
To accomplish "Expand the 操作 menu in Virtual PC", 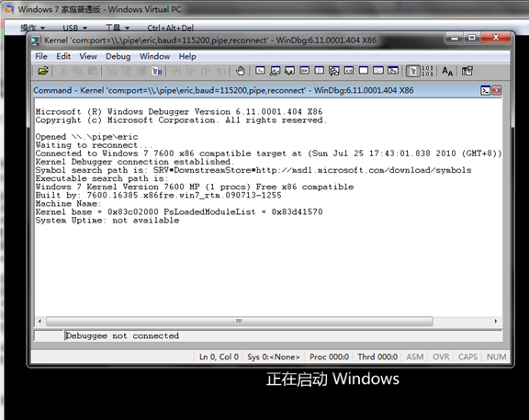I will [x=32, y=28].
